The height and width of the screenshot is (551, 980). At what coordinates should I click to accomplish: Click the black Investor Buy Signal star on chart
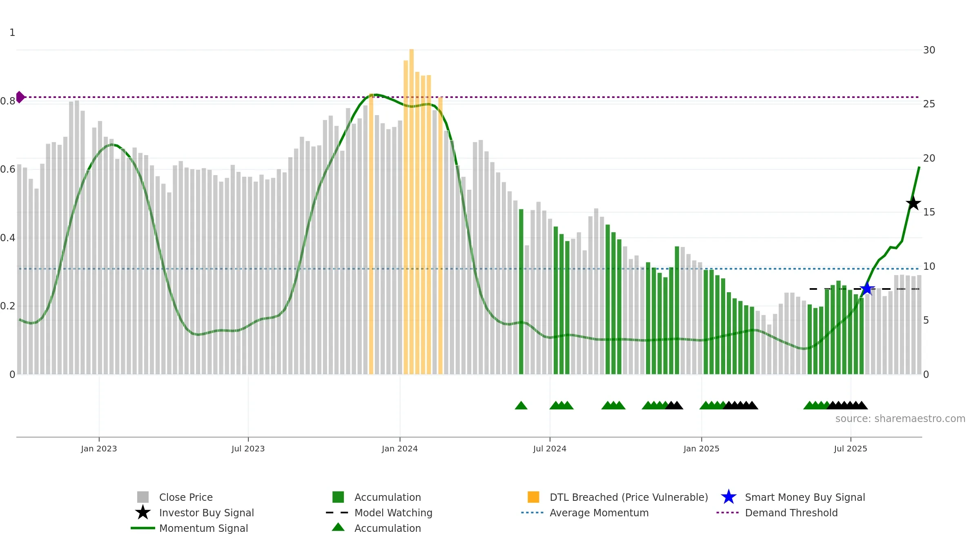click(x=913, y=203)
